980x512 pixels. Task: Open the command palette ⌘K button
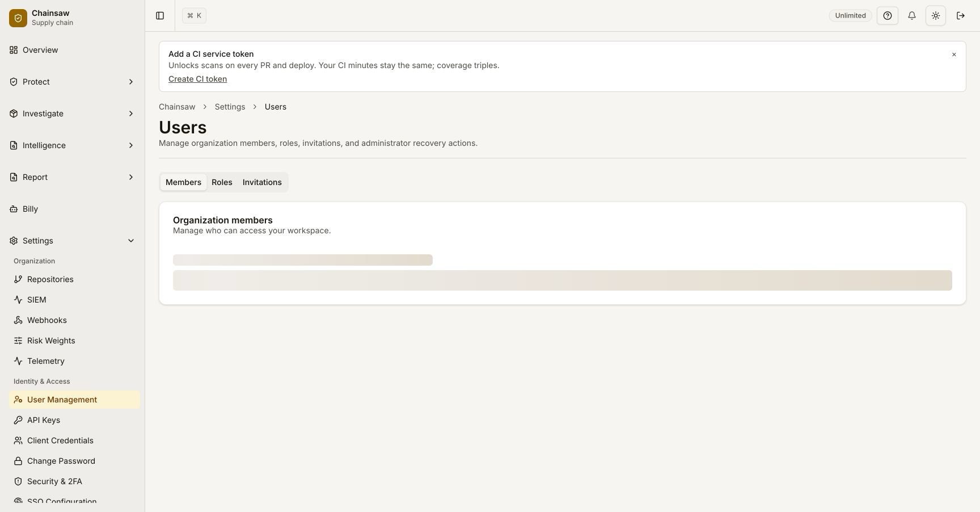click(194, 16)
